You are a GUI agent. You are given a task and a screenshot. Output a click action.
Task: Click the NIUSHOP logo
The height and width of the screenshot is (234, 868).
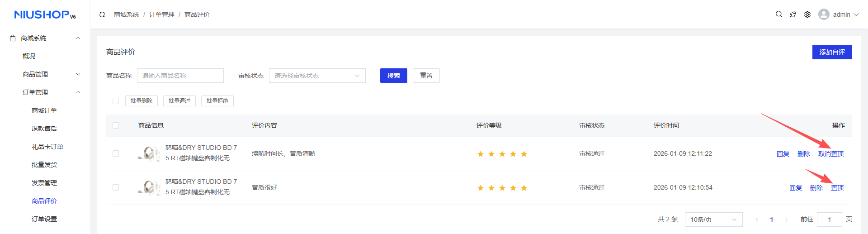[x=45, y=15]
